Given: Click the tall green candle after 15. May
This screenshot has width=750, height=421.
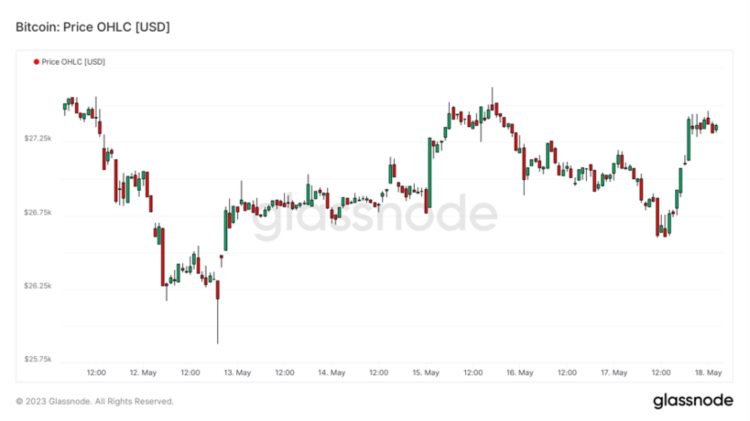Looking at the screenshot, I should coord(428,175).
